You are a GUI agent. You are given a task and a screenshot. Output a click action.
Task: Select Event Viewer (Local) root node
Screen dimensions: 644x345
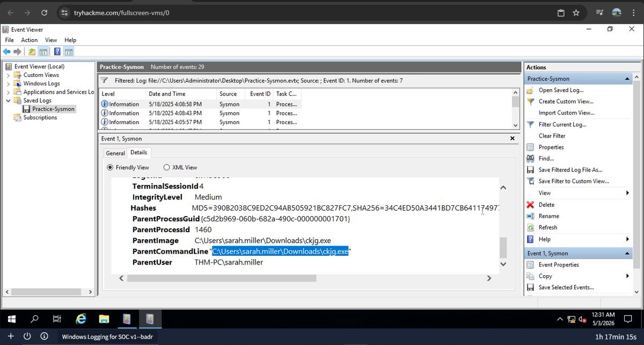coord(39,67)
